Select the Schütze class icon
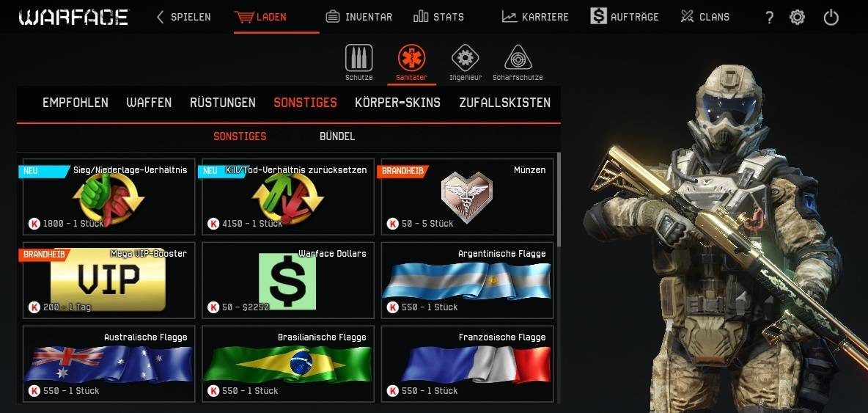 click(358, 58)
